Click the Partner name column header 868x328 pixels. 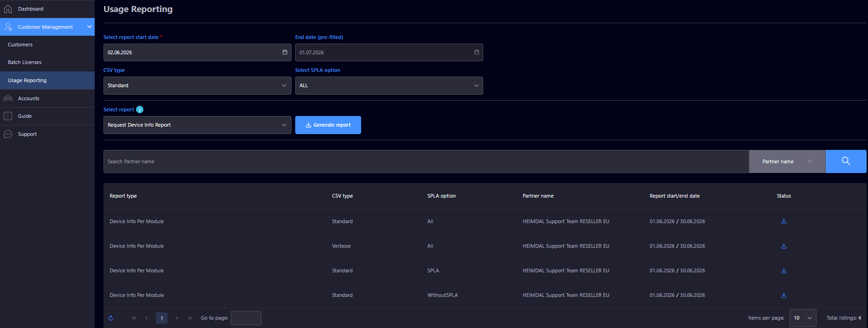pos(538,196)
